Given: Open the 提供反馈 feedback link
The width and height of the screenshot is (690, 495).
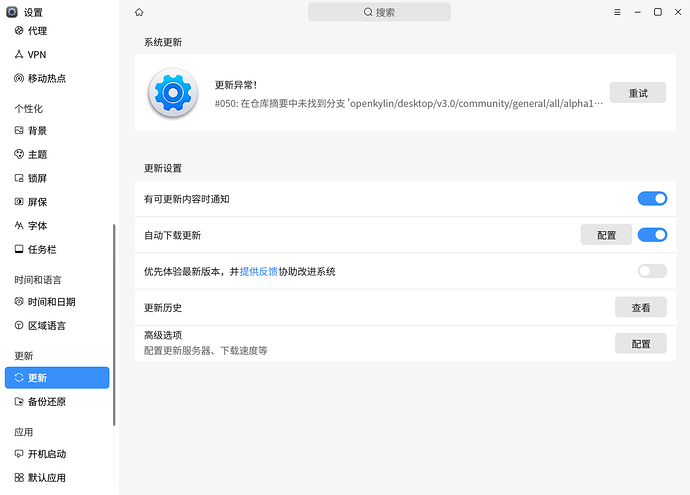Looking at the screenshot, I should point(259,271).
